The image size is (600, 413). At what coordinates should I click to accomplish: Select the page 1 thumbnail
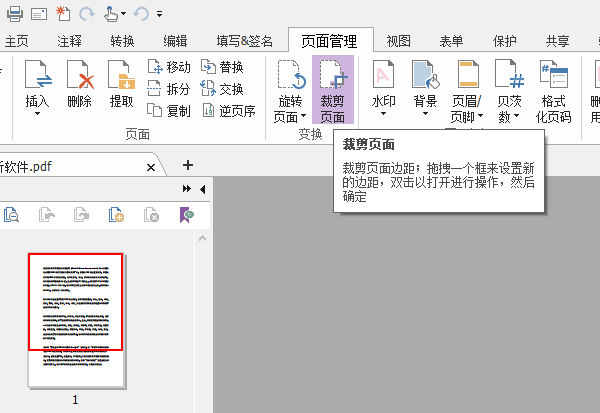[x=77, y=320]
